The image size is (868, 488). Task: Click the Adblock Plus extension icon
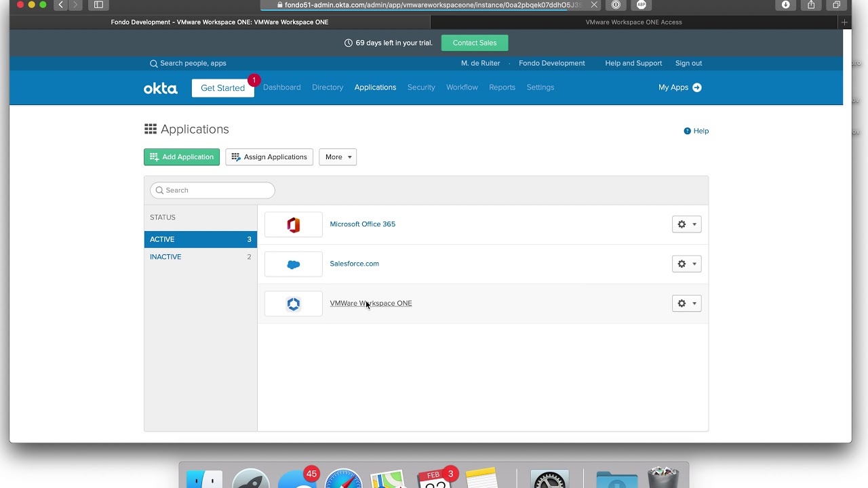coord(641,5)
